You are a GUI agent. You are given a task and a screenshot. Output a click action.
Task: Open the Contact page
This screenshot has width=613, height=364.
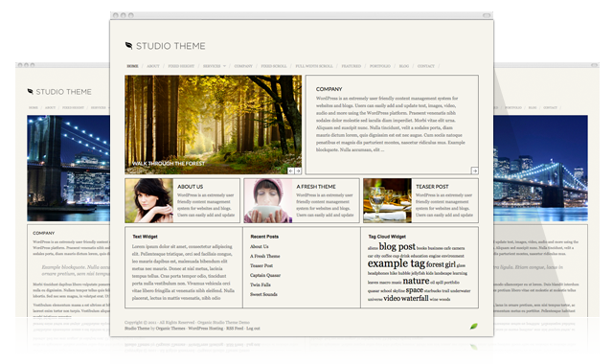(425, 66)
